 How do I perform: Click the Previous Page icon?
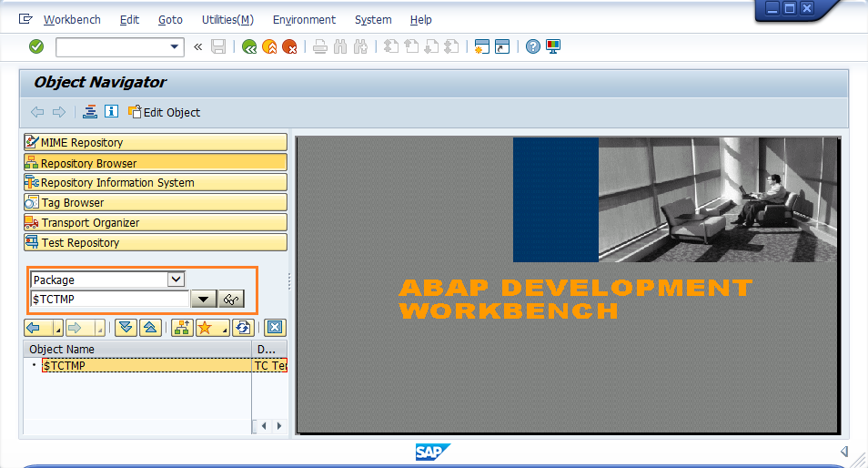pyautogui.click(x=411, y=46)
